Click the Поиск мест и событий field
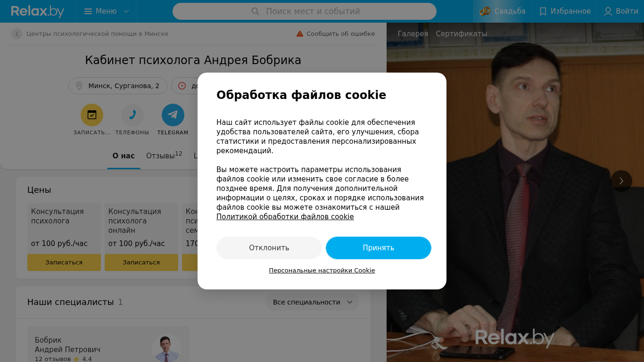This screenshot has height=362, width=644. pos(305,11)
